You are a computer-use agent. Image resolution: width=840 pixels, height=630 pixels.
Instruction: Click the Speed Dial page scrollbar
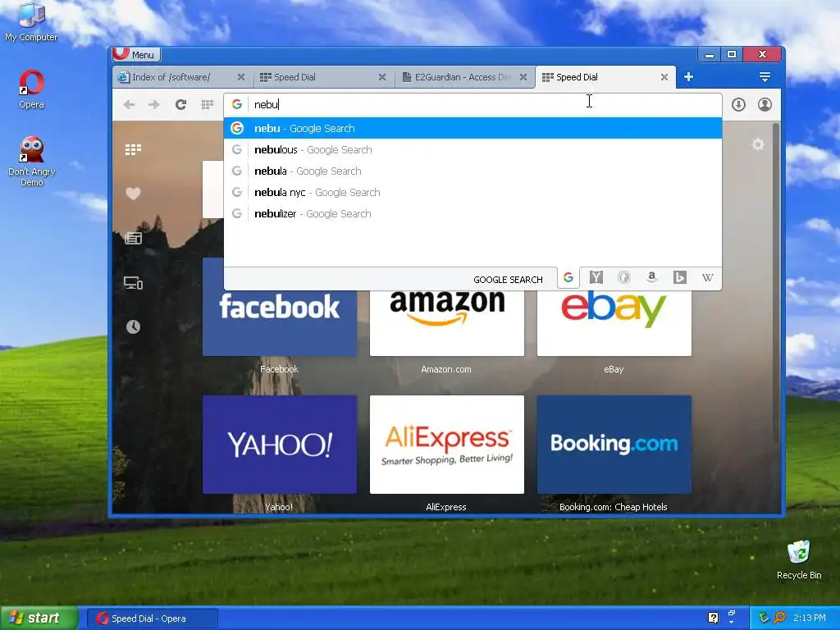click(776, 282)
